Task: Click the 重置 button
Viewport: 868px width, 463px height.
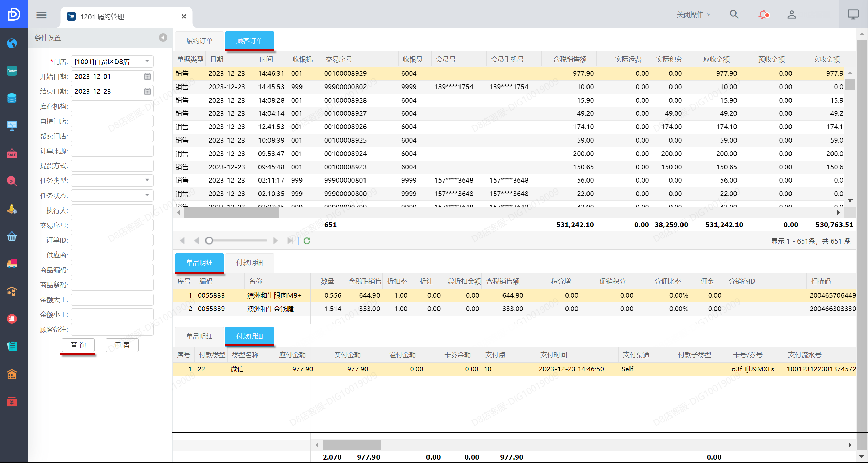Action: 122,345
